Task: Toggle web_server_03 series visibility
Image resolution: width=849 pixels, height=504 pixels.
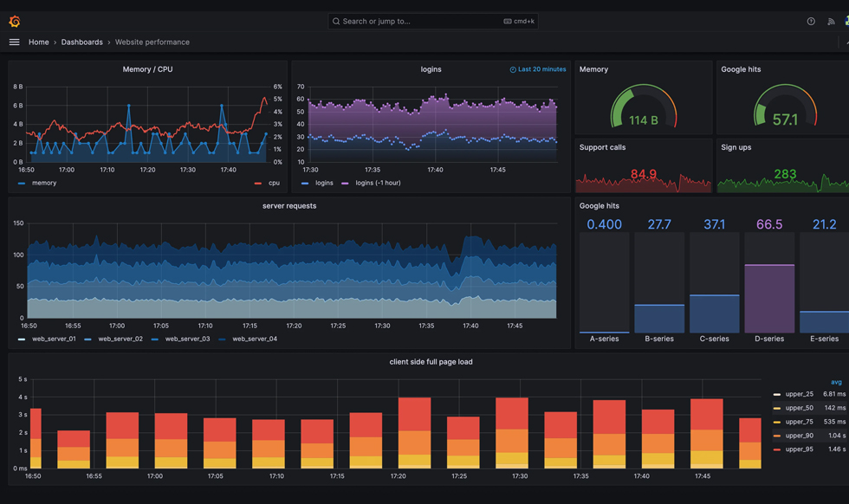Action: click(187, 339)
